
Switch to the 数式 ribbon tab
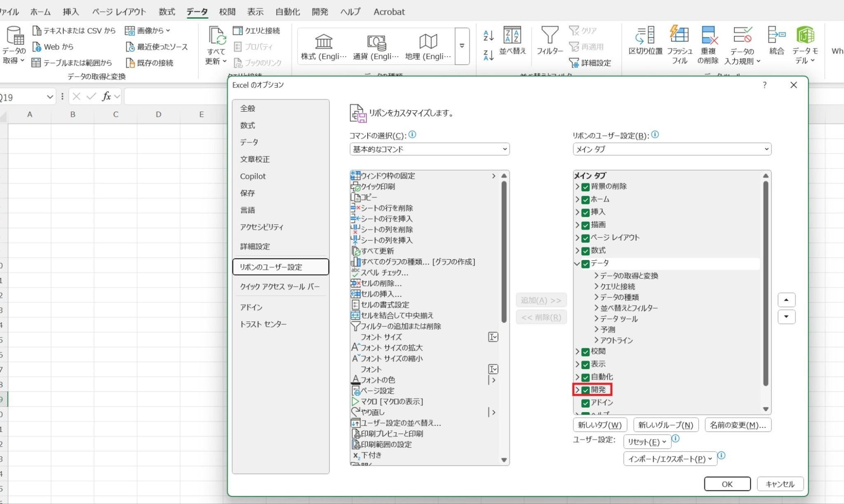click(x=166, y=12)
